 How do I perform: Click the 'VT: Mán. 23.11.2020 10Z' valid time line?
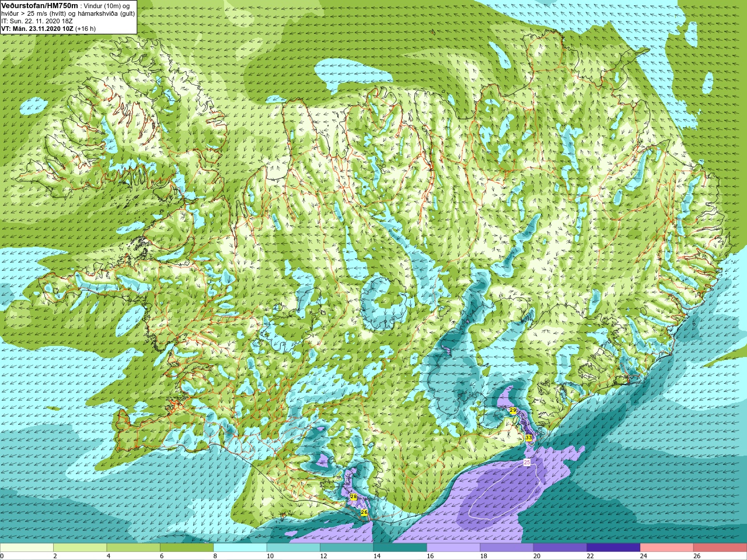click(x=37, y=28)
